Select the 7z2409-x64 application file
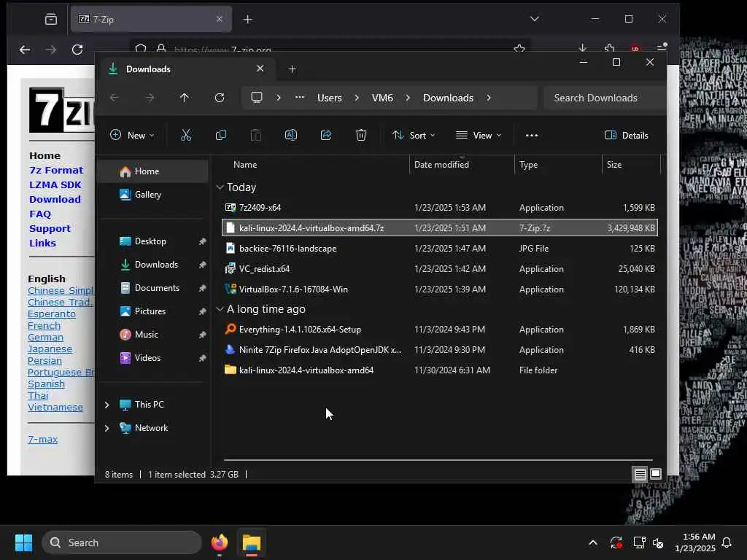Screen dimensions: 747x560 pos(440,208)
